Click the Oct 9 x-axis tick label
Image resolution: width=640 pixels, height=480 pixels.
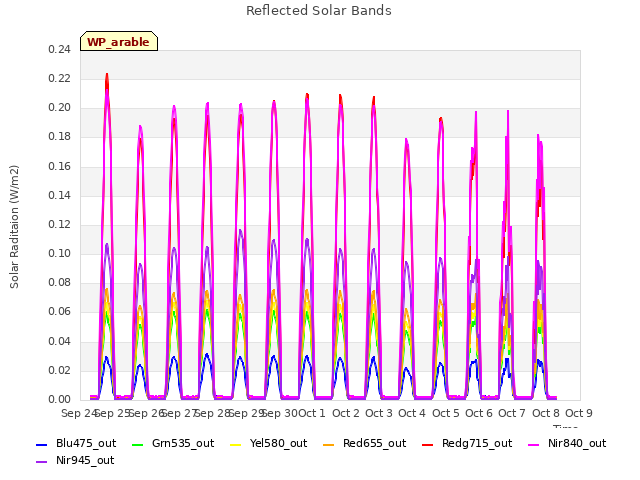click(579, 413)
